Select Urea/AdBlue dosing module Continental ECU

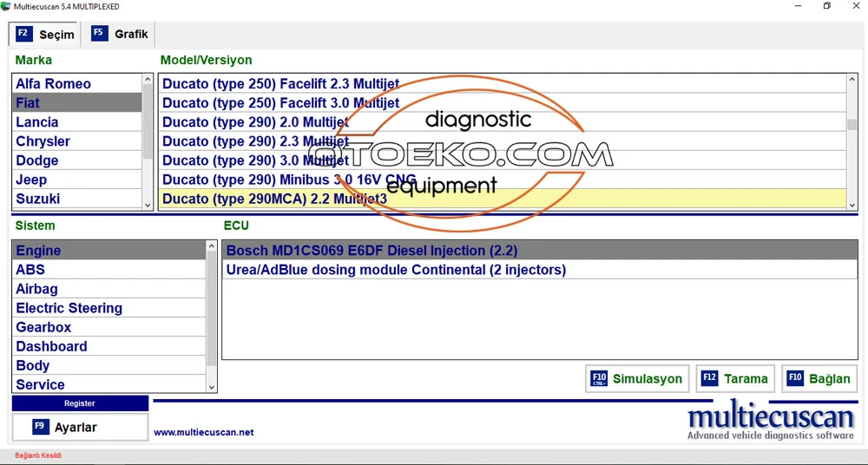(540, 270)
